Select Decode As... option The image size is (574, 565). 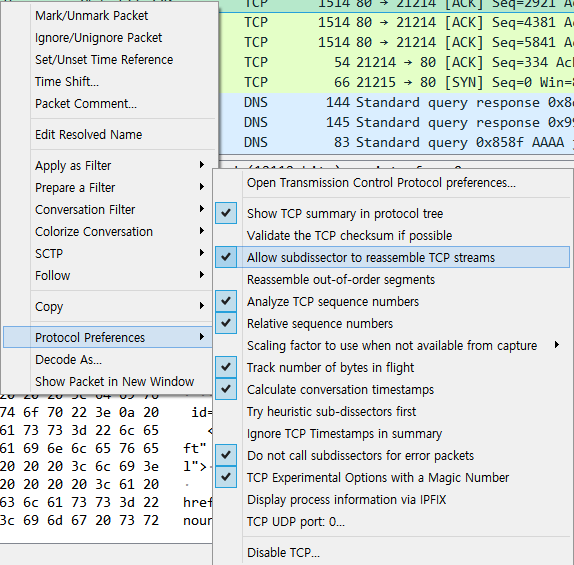click(108, 360)
